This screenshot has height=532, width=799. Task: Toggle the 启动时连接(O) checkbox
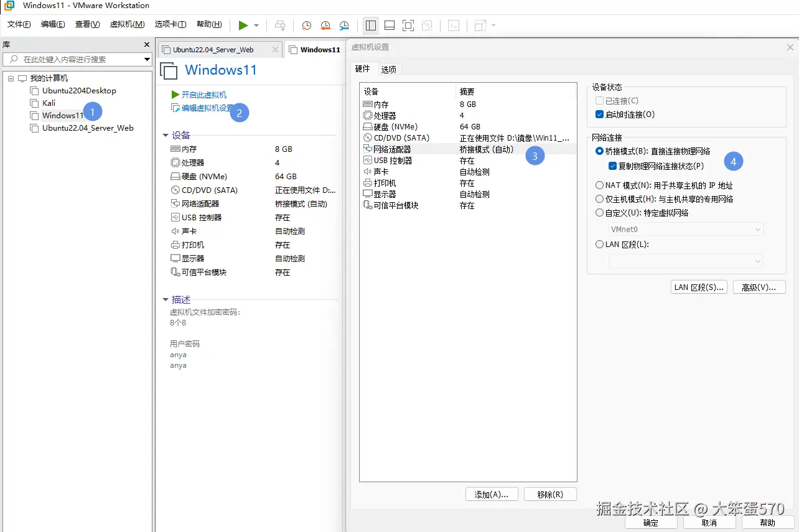599,114
